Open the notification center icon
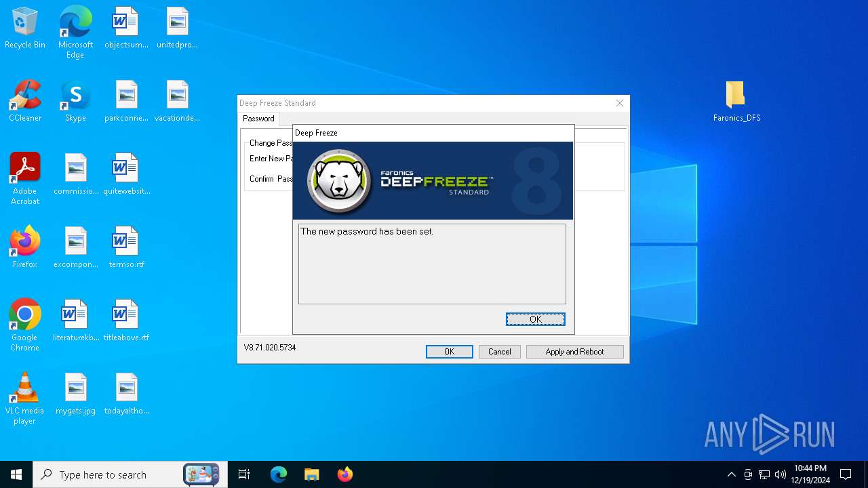Image resolution: width=868 pixels, height=488 pixels. pos(846,474)
